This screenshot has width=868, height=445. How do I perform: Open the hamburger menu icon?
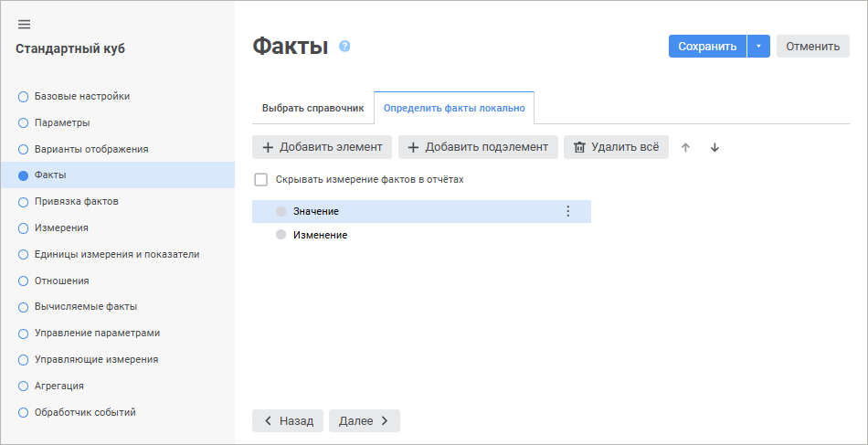(25, 25)
